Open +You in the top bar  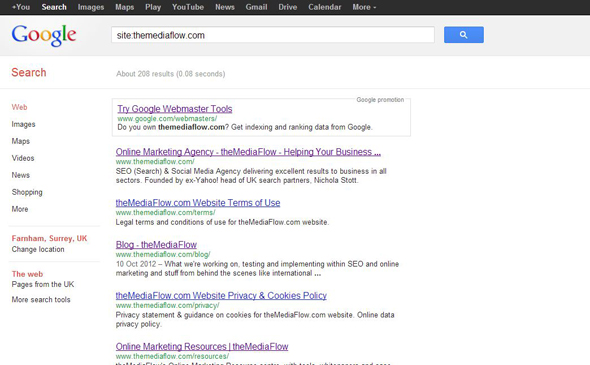coord(21,7)
